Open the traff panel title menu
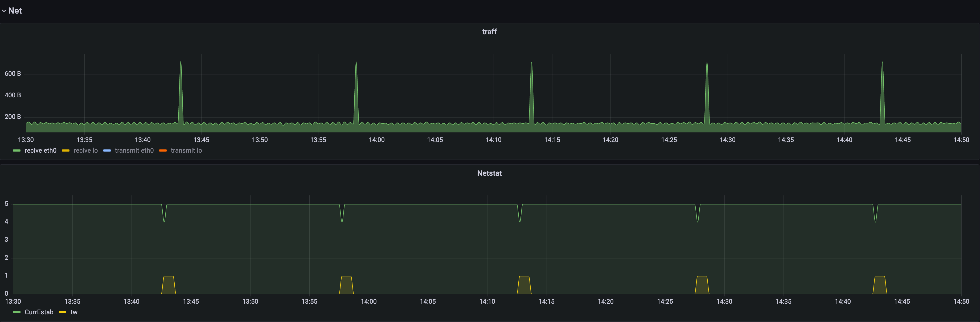 (x=489, y=32)
